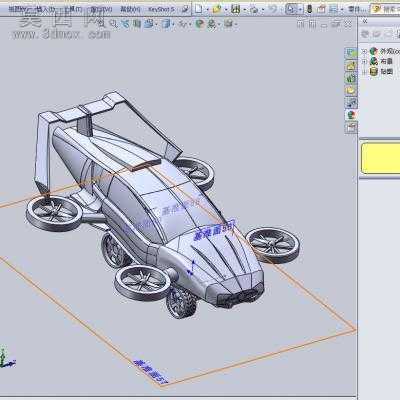
Task: Open the File Properties icon
Action: (321, 9)
